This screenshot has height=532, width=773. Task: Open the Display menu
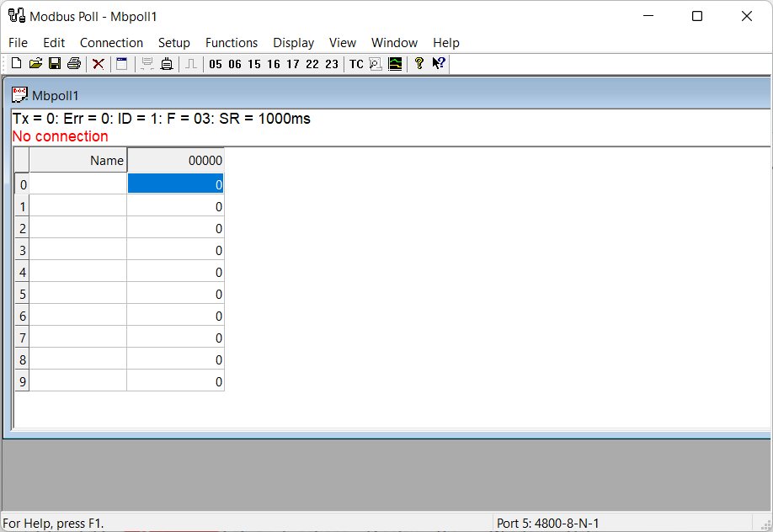coord(293,43)
